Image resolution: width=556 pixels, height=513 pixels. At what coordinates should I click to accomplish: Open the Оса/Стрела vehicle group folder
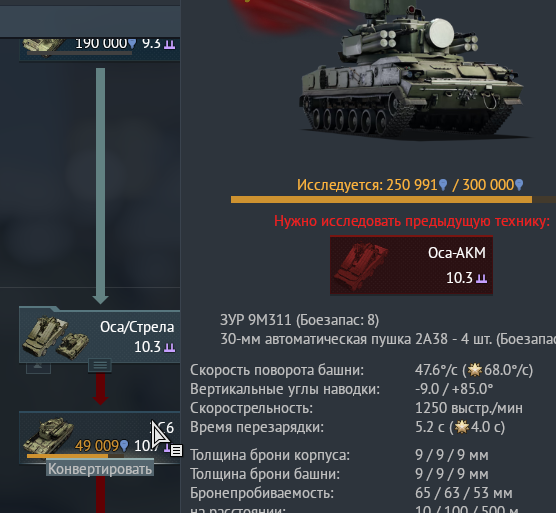[100, 335]
